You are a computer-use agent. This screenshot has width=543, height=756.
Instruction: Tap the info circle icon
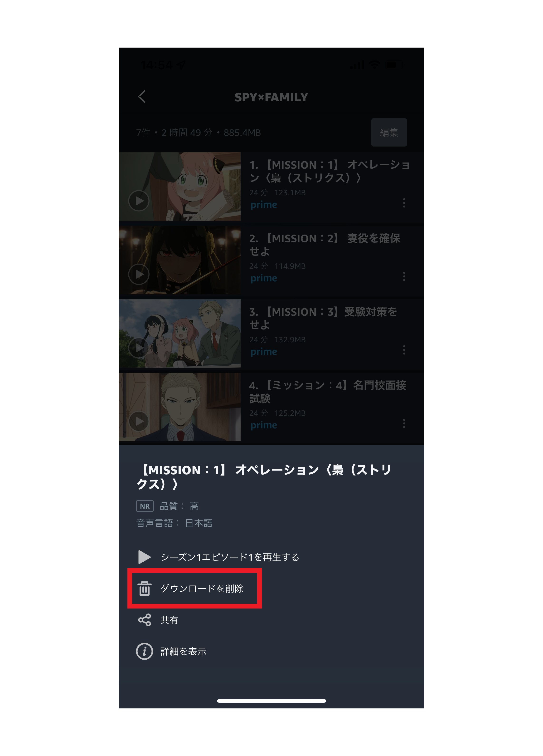[145, 651]
